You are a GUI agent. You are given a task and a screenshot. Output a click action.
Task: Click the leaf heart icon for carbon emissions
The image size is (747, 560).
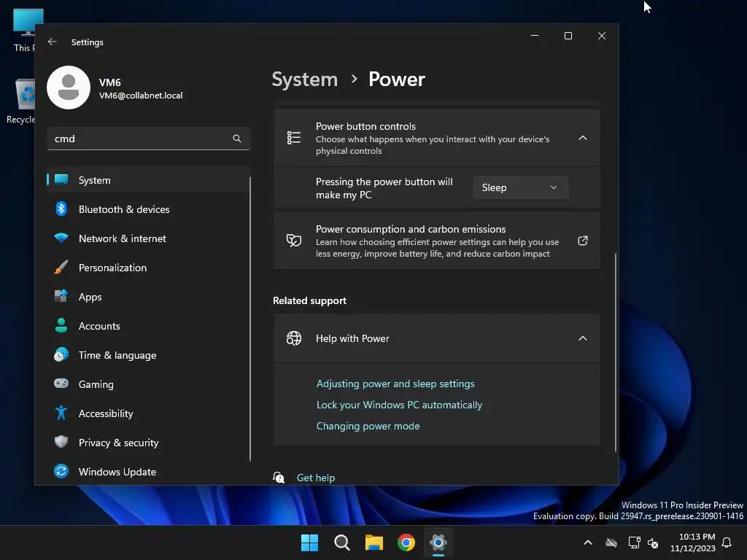[x=294, y=241]
